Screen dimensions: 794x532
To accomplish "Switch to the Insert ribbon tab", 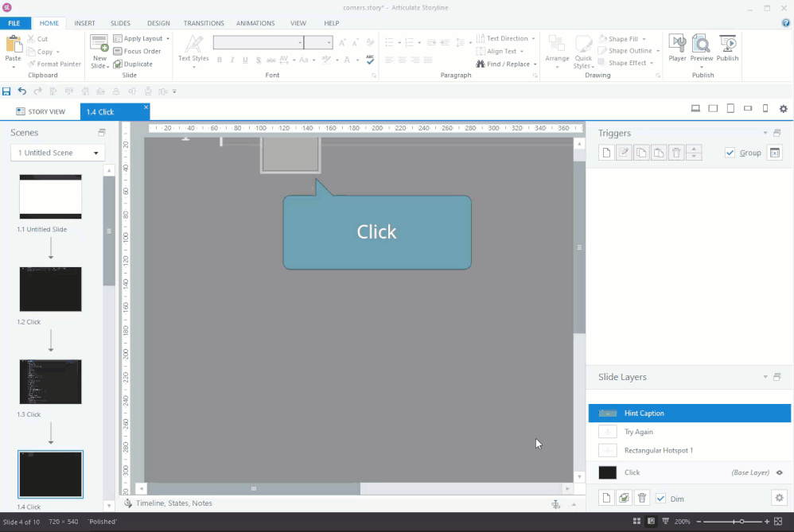I will coord(84,23).
